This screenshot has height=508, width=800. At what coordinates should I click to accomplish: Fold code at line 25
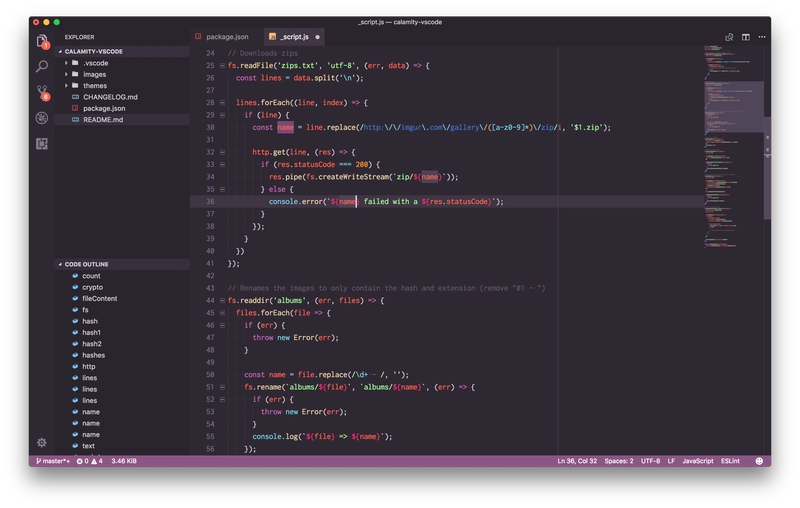(x=222, y=66)
